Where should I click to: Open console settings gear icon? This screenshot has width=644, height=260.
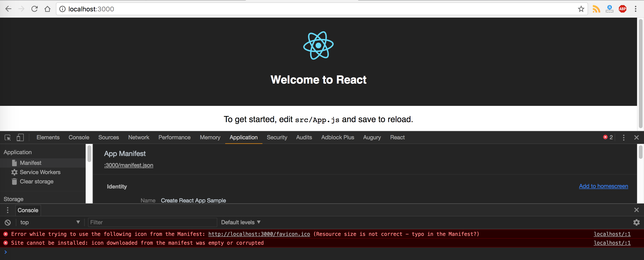tap(636, 222)
